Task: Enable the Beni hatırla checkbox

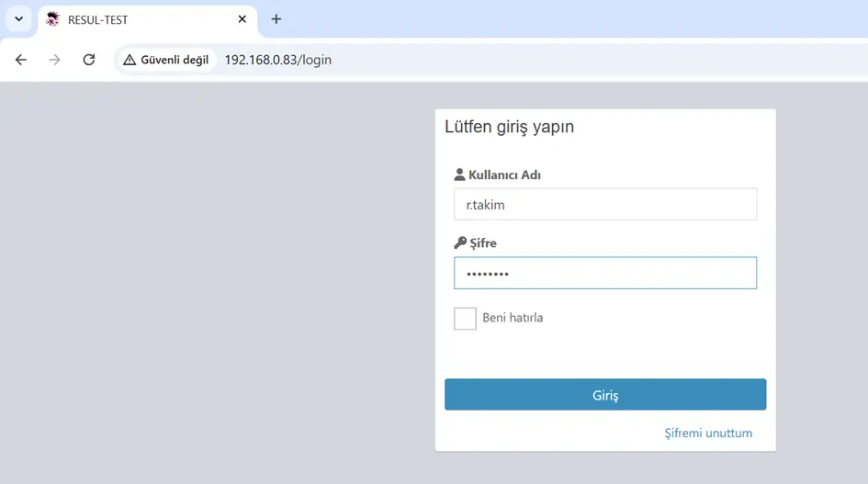Action: pyautogui.click(x=465, y=319)
